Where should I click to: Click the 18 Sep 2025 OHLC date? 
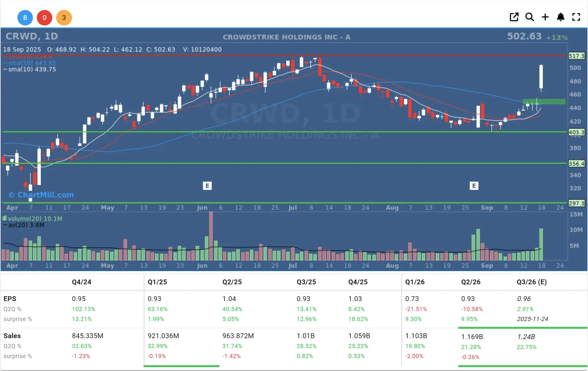tap(22, 50)
